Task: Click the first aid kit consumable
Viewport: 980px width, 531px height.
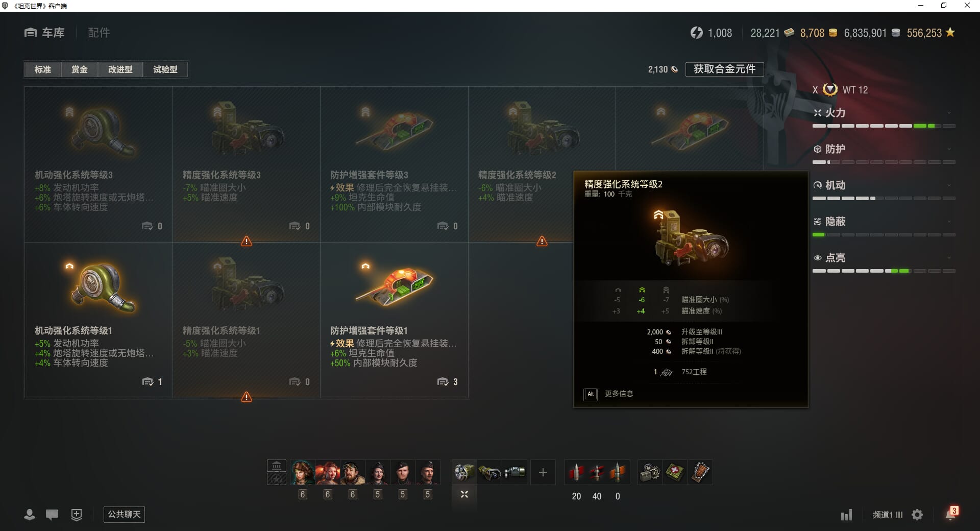Action: click(675, 472)
